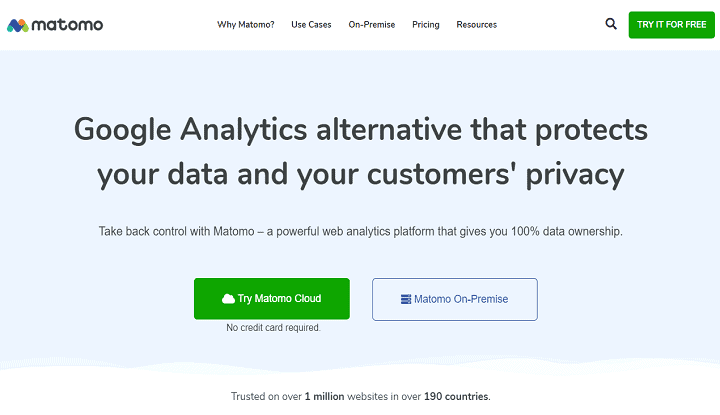Click the Trusted on over text
The width and height of the screenshot is (720, 415).
coord(266,396)
